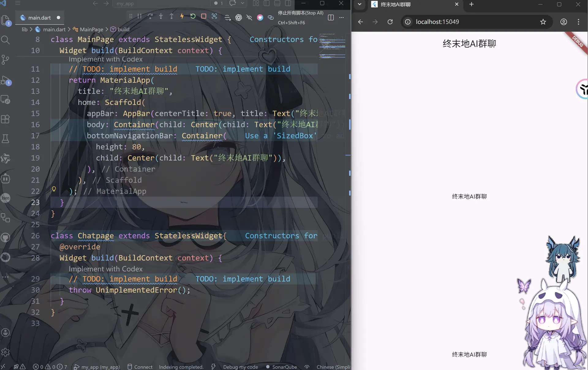Click the ChatGPT Codex icon in editor toolbar
588x370 pixels.
239,17
